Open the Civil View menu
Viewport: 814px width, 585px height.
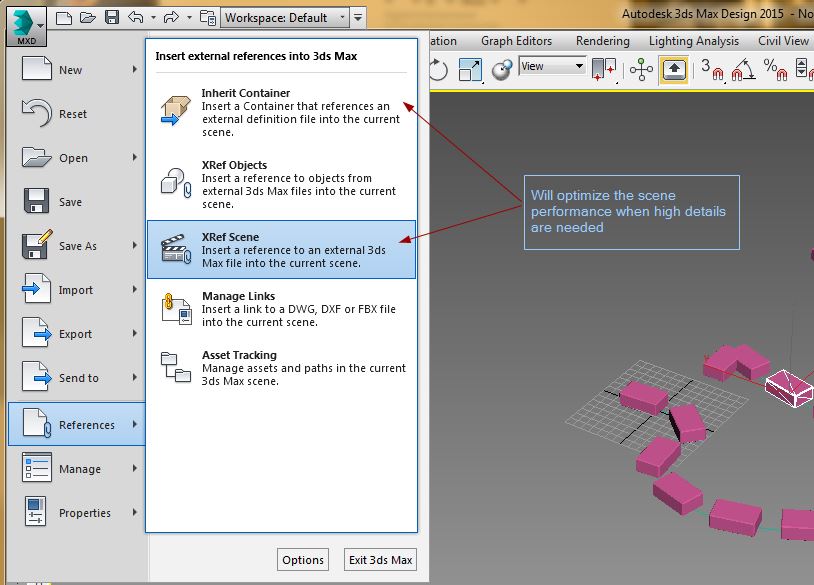[783, 41]
